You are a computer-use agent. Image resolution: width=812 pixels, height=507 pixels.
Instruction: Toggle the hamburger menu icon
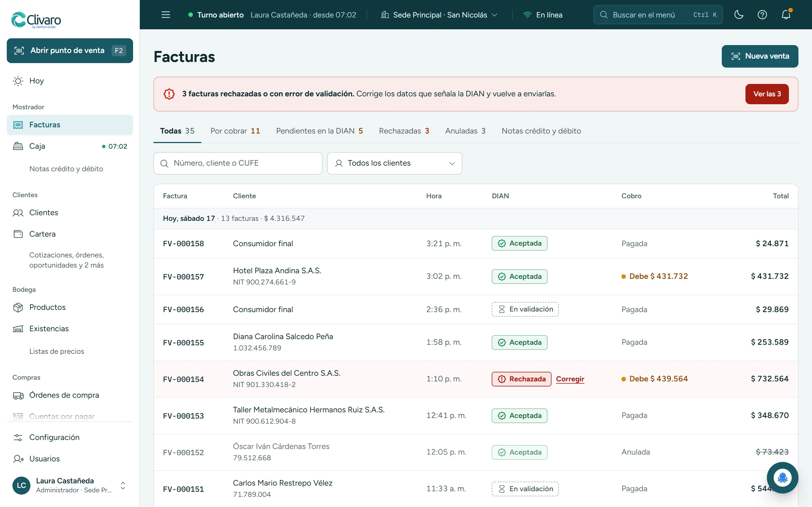(x=166, y=15)
